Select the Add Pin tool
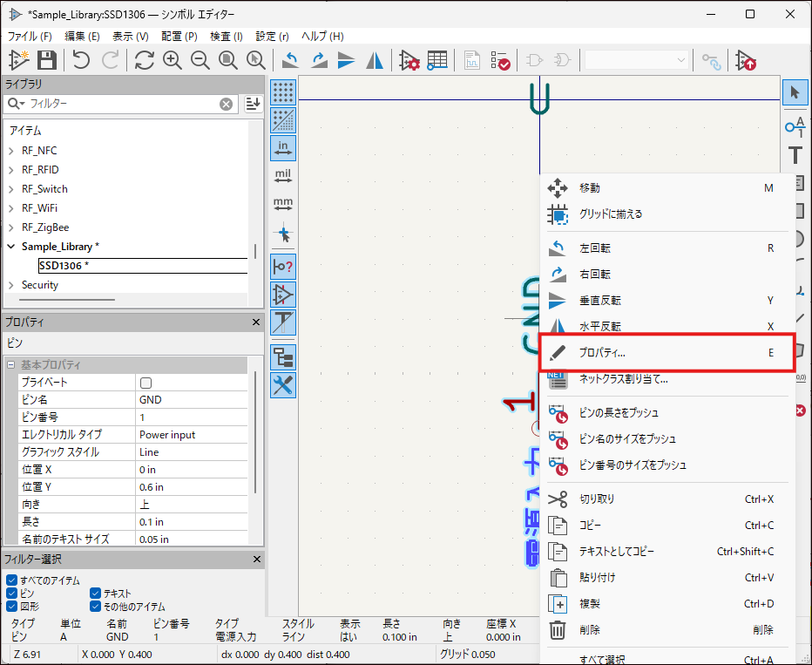 [x=795, y=127]
